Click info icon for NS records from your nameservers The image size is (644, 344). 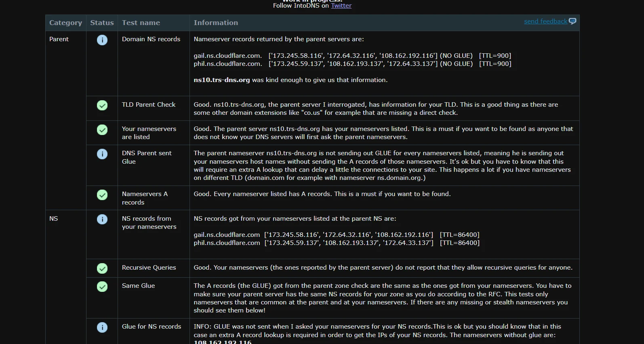[x=102, y=219]
